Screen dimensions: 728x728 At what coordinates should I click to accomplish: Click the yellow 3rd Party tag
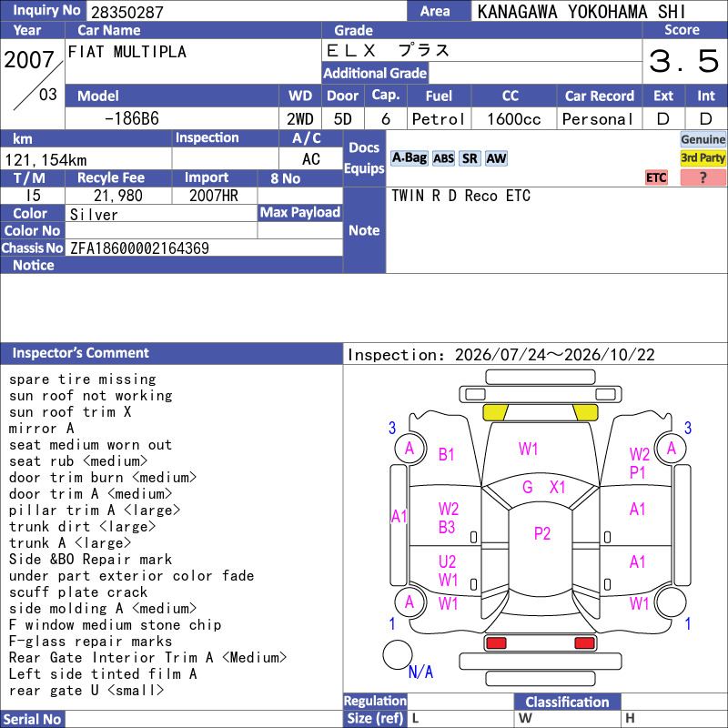[703, 157]
